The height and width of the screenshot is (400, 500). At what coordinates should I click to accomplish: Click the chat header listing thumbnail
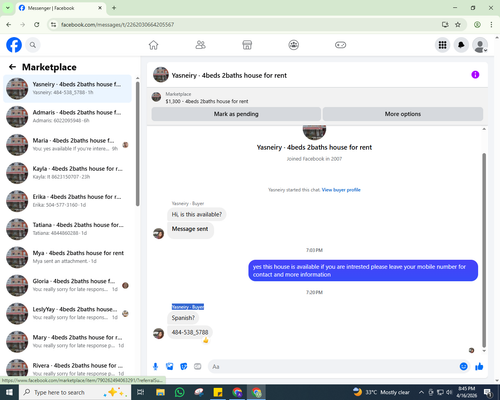point(161,75)
